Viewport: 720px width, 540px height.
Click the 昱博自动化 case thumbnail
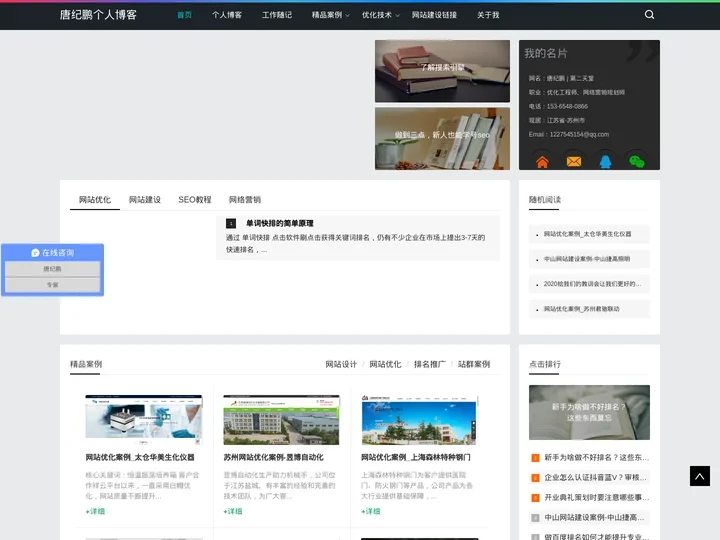pos(281,420)
